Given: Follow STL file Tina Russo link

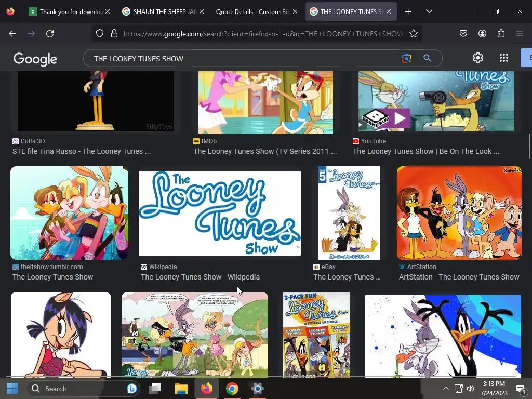Looking at the screenshot, I should click(x=82, y=151).
